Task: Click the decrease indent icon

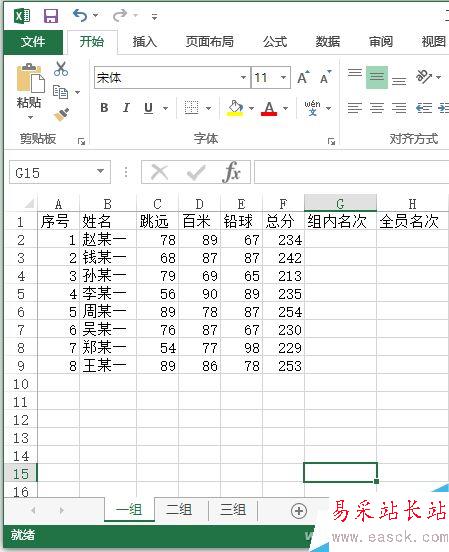Action: pos(424,108)
